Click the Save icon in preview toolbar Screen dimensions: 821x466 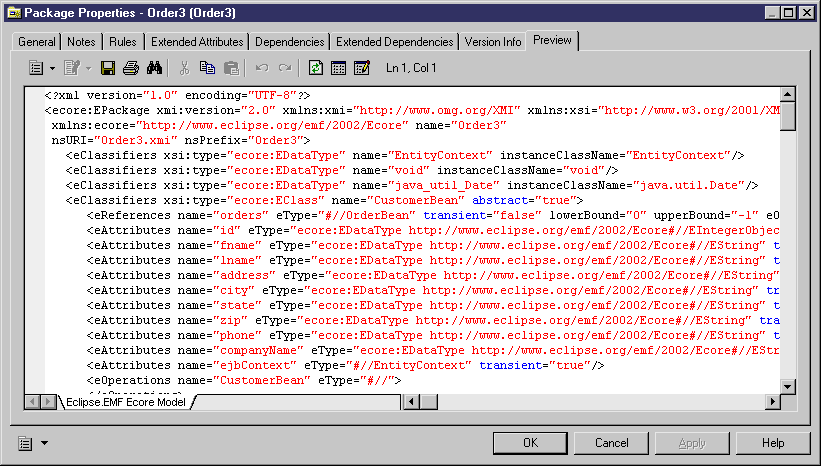(x=109, y=68)
